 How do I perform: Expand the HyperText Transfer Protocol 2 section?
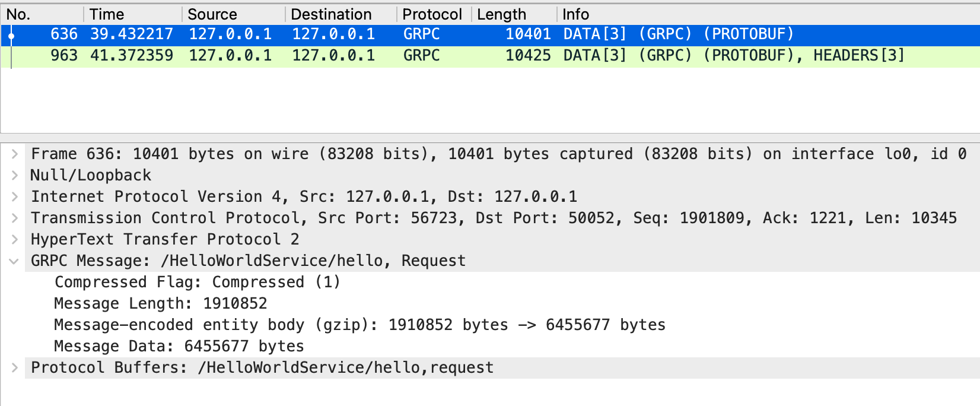click(x=15, y=239)
